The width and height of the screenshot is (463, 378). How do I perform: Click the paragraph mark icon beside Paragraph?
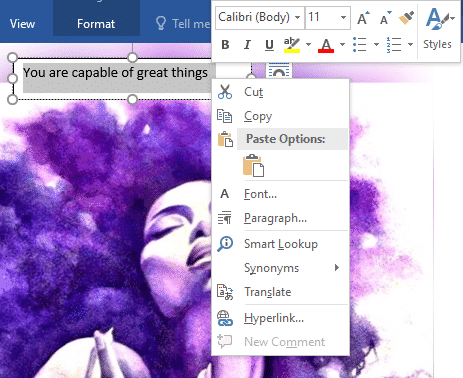pos(225,218)
